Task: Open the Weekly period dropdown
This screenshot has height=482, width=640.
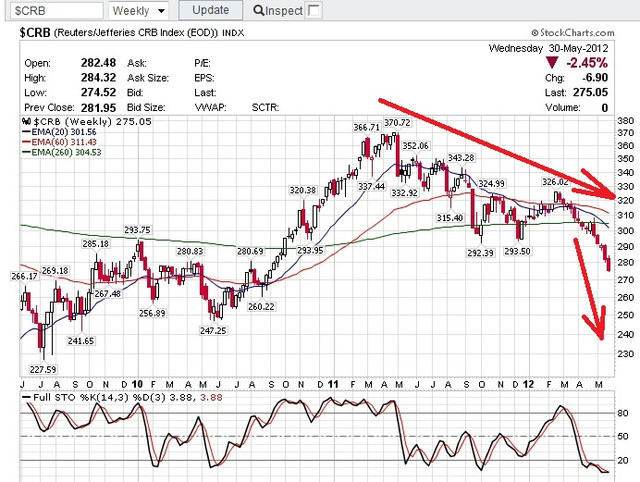Action: 138,10
